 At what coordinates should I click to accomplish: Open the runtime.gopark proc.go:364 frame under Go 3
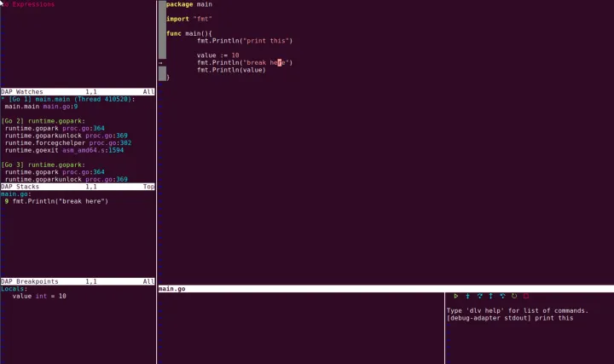[x=55, y=172]
